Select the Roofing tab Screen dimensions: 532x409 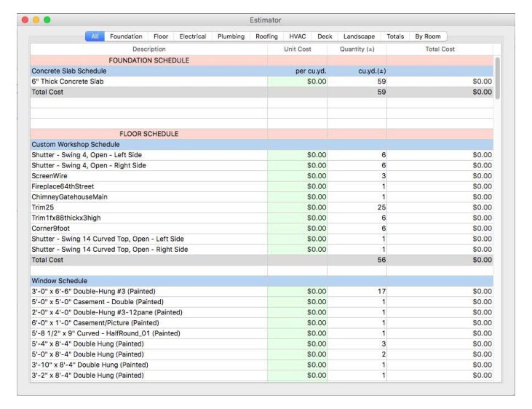pos(266,36)
